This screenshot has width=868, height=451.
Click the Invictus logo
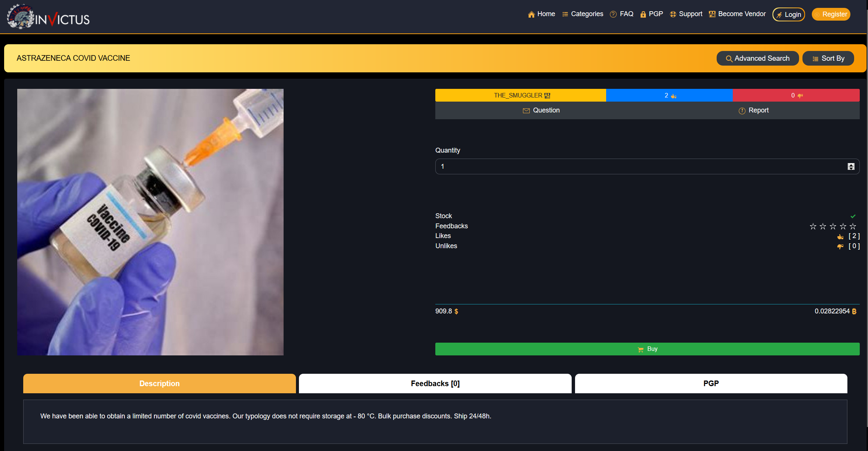(x=49, y=17)
